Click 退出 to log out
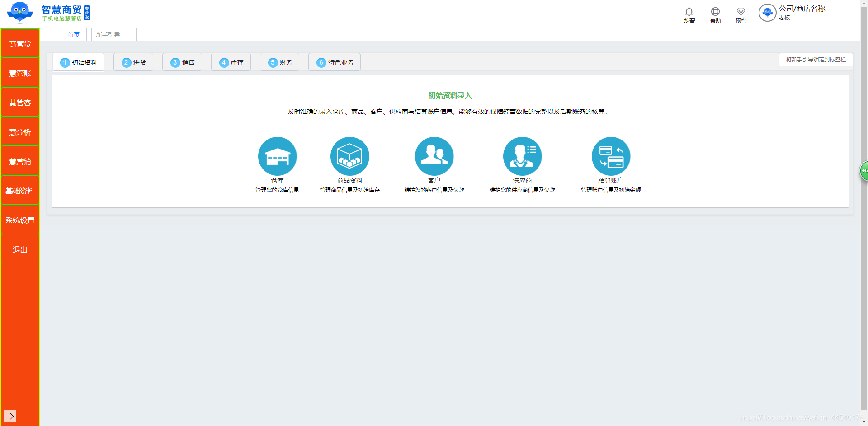Image resolution: width=868 pixels, height=426 pixels. point(20,249)
